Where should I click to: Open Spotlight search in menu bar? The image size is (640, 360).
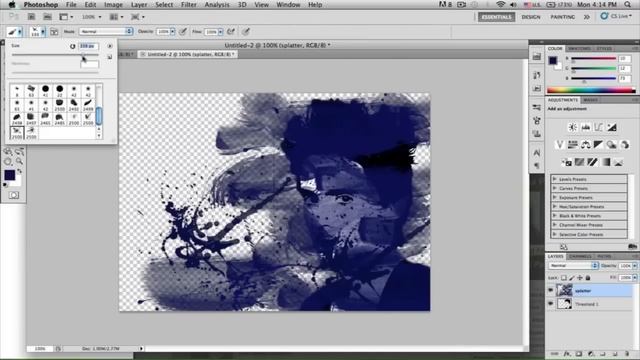coord(627,4)
